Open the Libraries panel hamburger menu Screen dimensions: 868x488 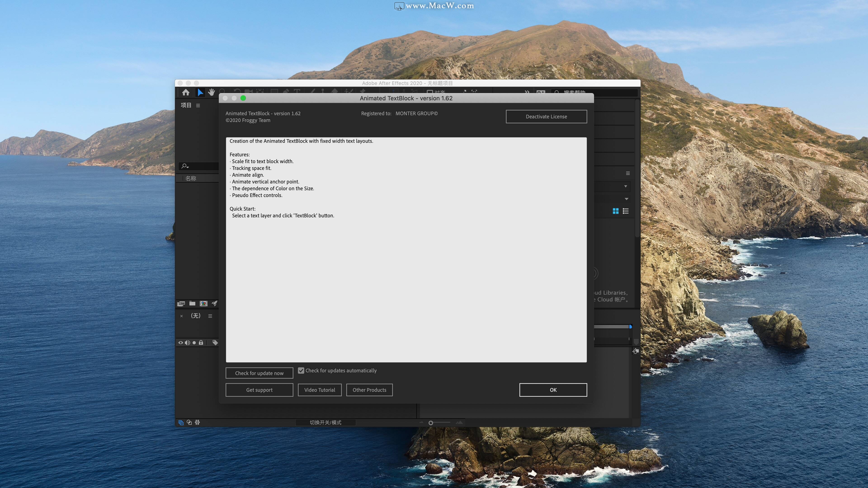pyautogui.click(x=628, y=174)
